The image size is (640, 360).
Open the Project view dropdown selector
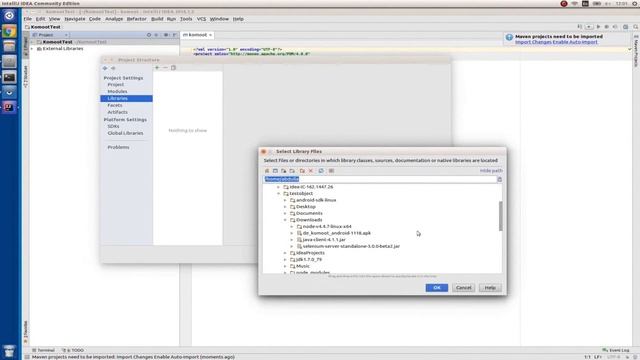click(50, 35)
